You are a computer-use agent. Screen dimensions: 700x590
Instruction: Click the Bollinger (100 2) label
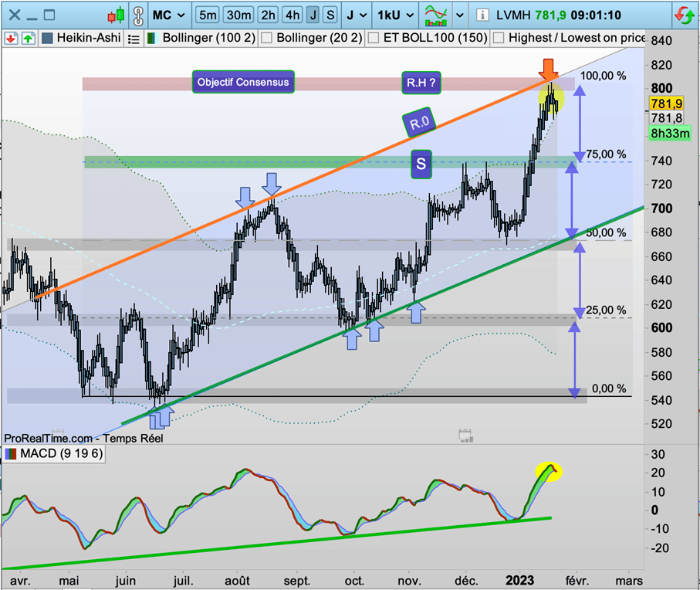(209, 38)
